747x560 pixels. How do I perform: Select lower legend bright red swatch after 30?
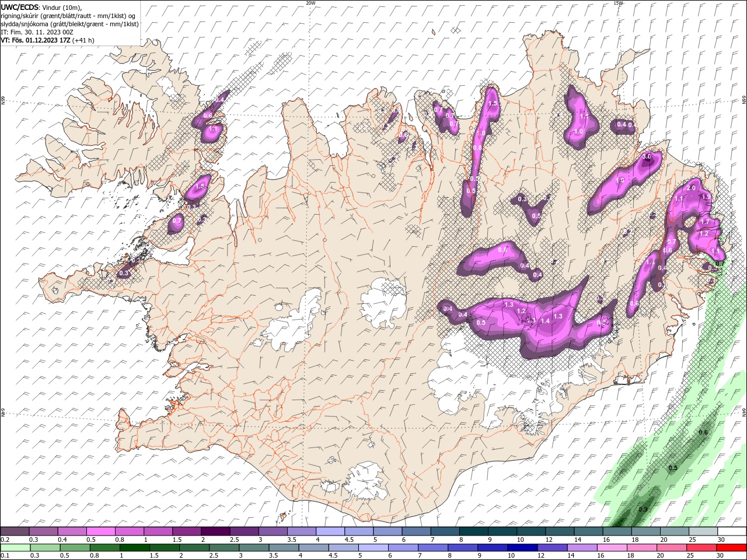tap(732, 548)
